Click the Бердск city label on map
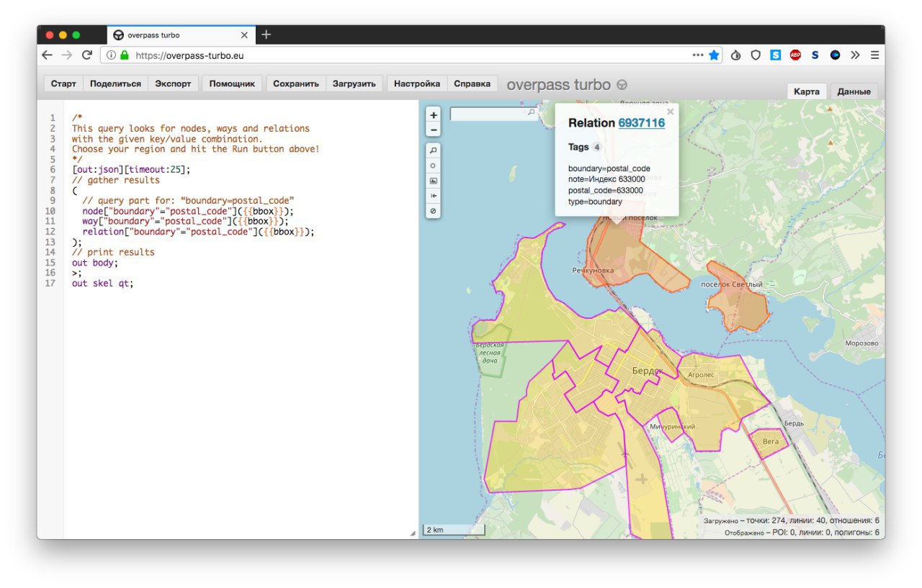The image size is (922, 588). coord(647,370)
